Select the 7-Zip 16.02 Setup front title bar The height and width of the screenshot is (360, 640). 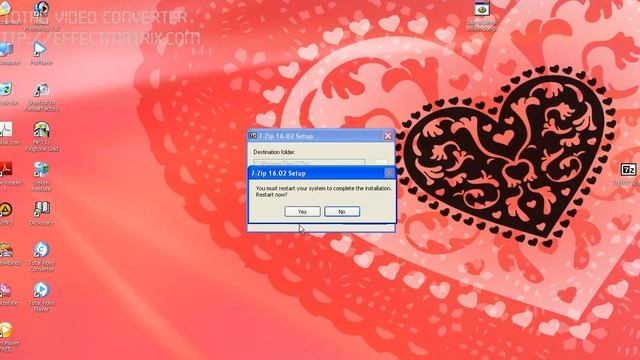(x=317, y=173)
